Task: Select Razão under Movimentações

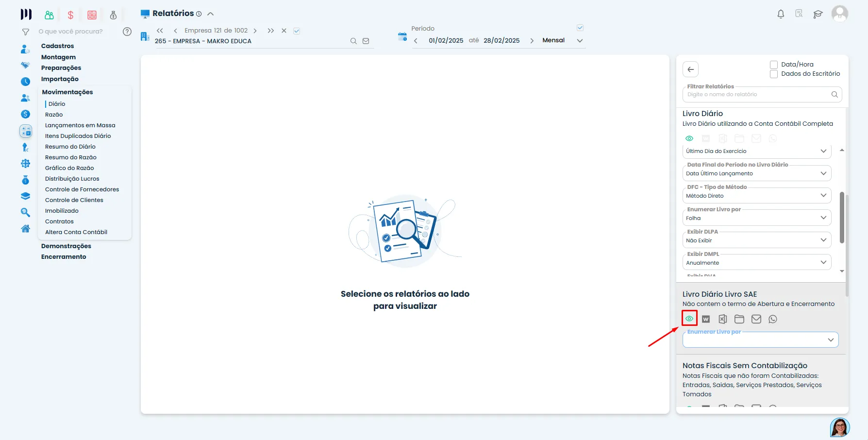Action: [54, 115]
